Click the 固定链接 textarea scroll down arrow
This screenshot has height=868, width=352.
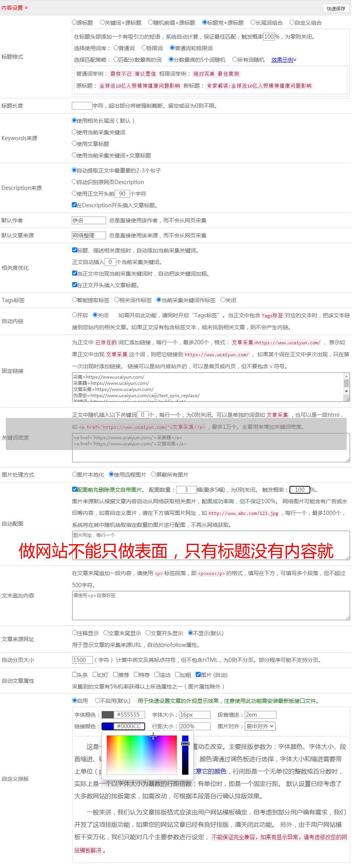pos(347,391)
